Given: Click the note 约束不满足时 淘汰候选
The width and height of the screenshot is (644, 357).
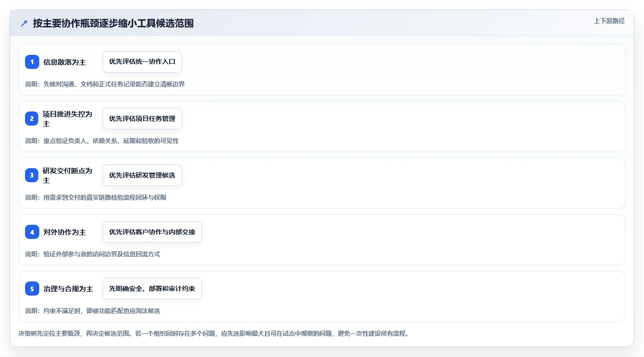Looking at the screenshot, I should coord(93,311).
